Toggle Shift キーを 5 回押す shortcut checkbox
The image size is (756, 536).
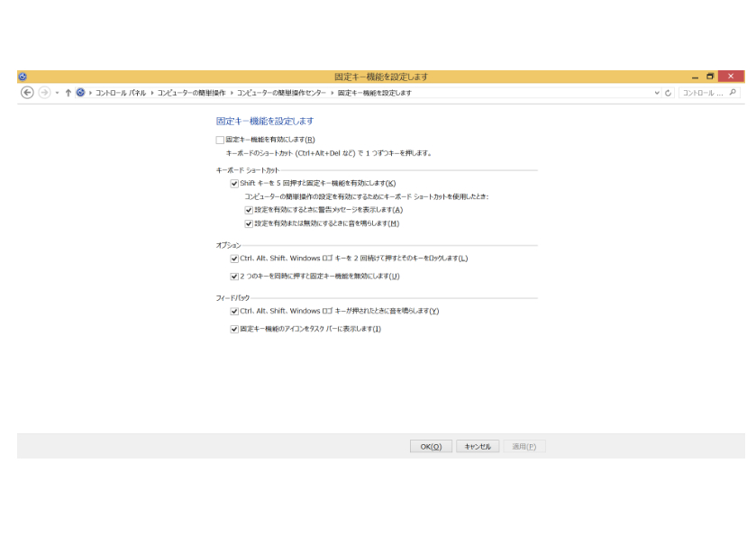[x=234, y=184]
